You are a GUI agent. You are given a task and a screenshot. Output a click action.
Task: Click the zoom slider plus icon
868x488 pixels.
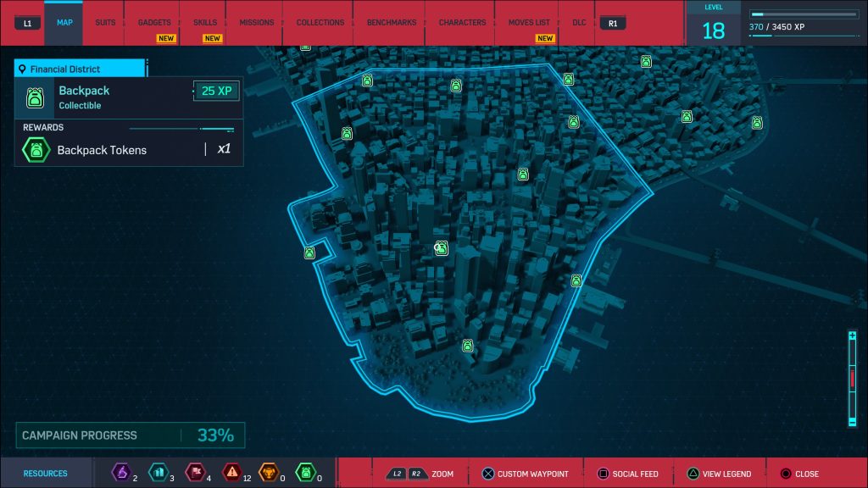pyautogui.click(x=853, y=335)
